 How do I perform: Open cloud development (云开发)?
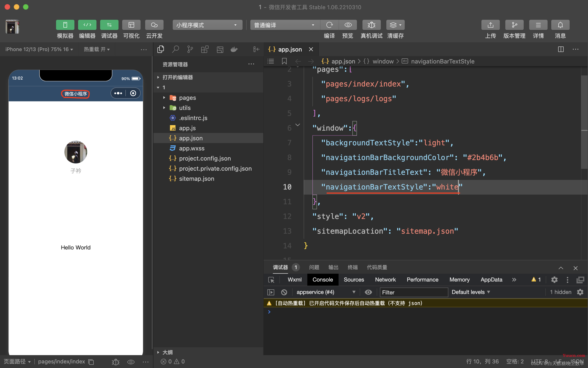click(154, 25)
